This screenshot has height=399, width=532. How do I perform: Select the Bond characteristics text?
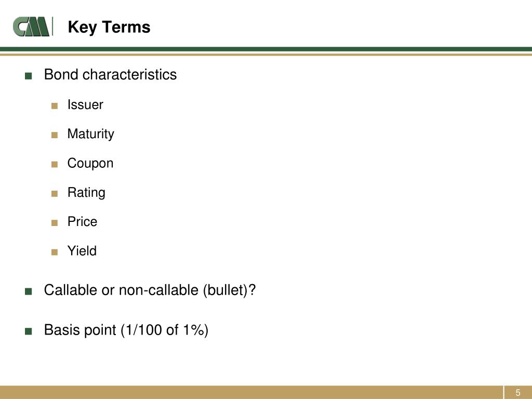click(110, 74)
